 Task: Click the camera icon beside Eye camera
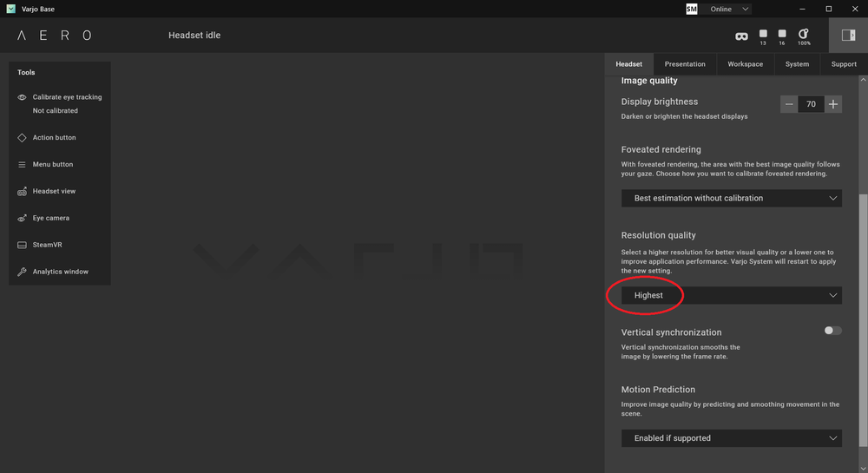(22, 218)
